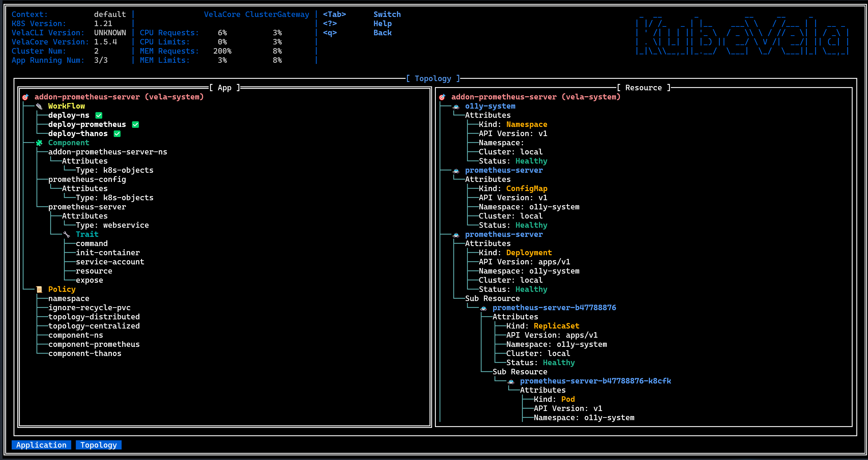Select addon-prometheus-server-ns component
The width and height of the screenshot is (868, 460).
point(107,152)
